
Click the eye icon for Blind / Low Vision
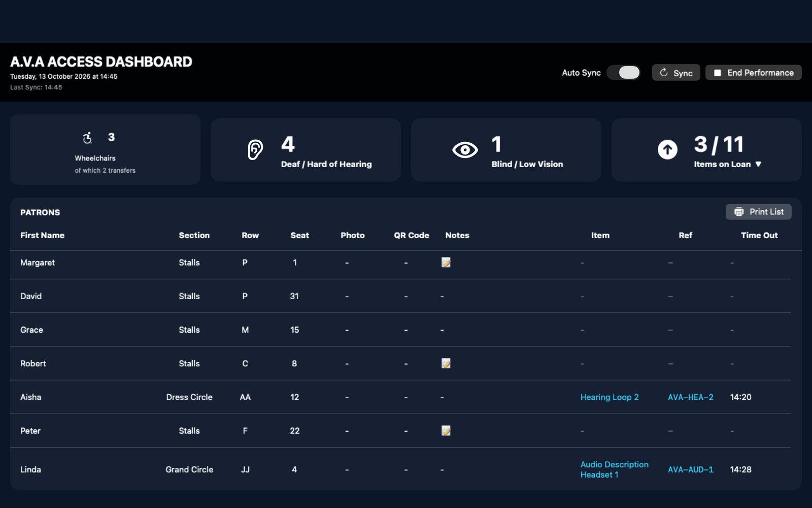point(465,150)
